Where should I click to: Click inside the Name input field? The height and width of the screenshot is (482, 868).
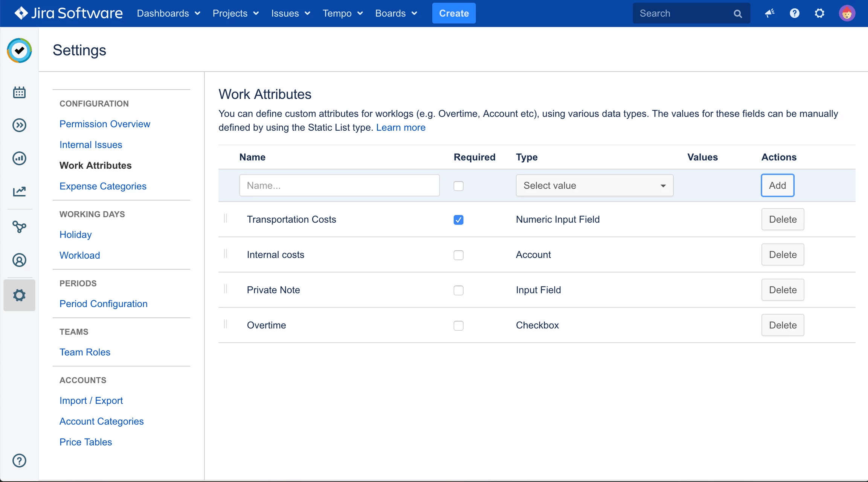[339, 185]
